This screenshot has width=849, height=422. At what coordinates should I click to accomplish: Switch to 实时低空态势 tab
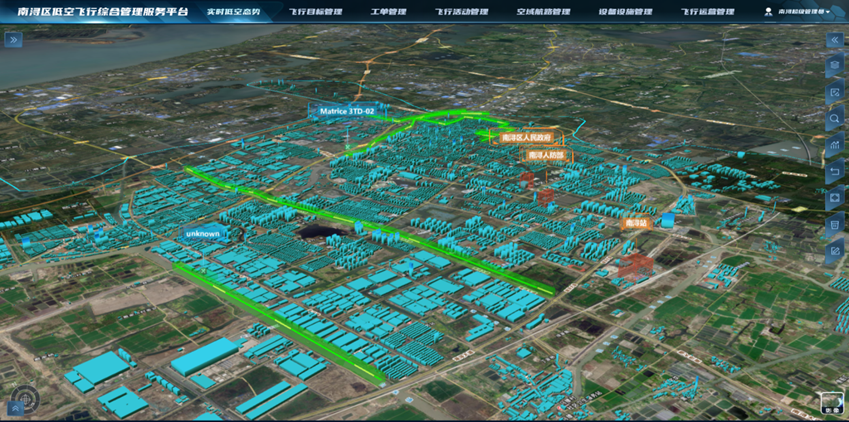pos(233,12)
